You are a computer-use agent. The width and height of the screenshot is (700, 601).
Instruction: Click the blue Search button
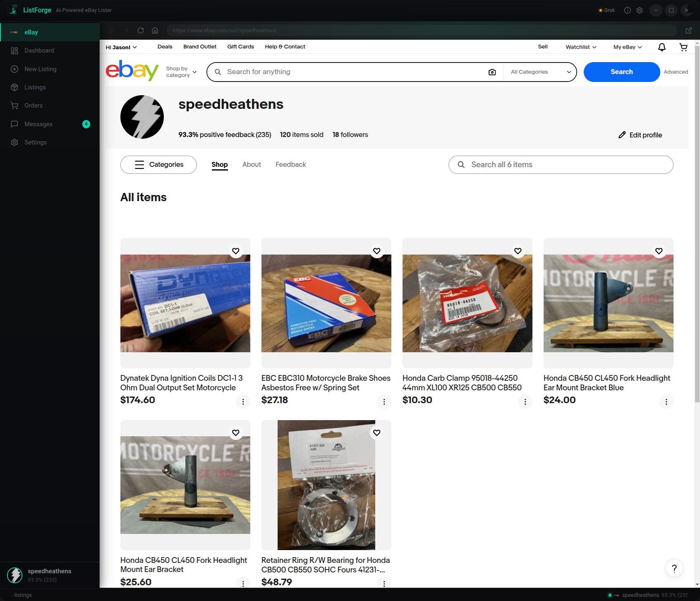(622, 72)
